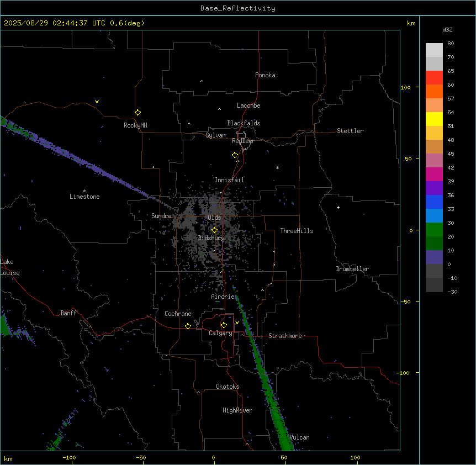The width and height of the screenshot is (476, 465).
Task: Click the yellow diamond marker south of RedDeer
Action: click(x=235, y=155)
